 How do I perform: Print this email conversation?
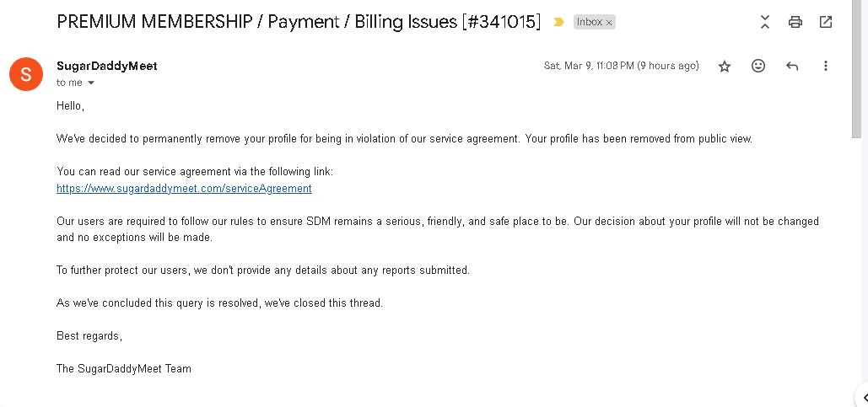coord(795,23)
